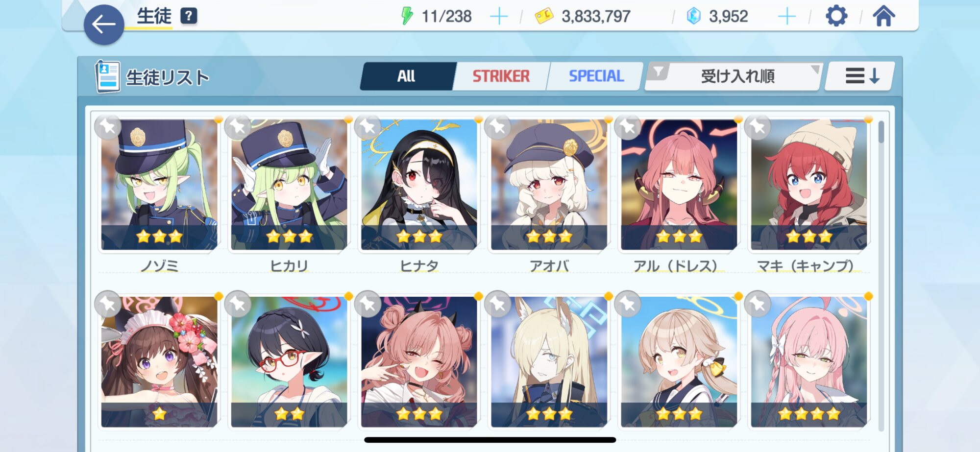Open settings gear icon

[836, 16]
